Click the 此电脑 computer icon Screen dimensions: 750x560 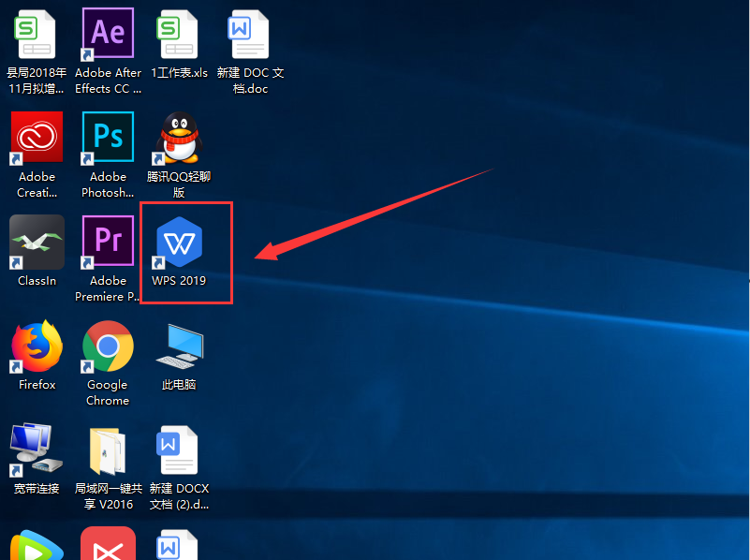[180, 346]
